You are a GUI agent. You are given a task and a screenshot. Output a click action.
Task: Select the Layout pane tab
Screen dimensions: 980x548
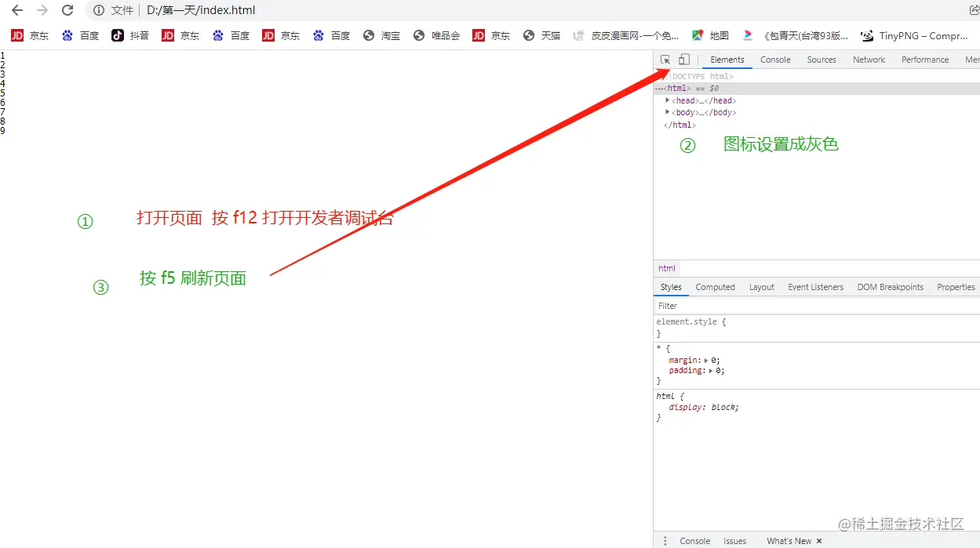coord(761,287)
